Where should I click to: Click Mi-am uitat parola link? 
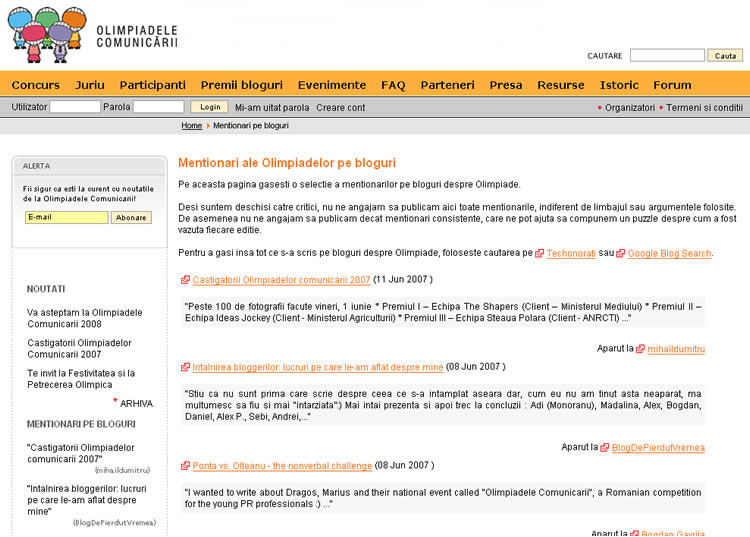272,108
